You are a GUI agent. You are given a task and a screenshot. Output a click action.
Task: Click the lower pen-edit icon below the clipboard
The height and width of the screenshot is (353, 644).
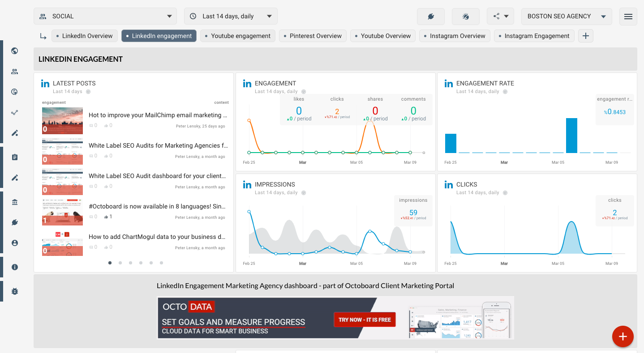point(15,178)
